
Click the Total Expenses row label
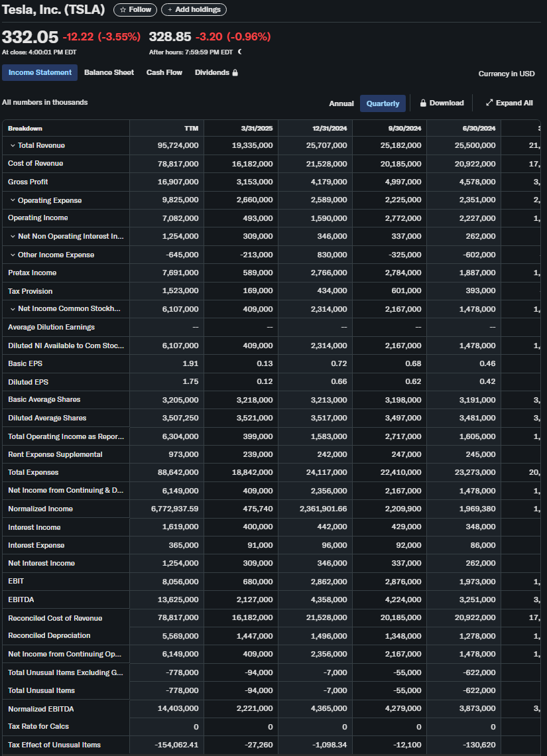pyautogui.click(x=33, y=472)
